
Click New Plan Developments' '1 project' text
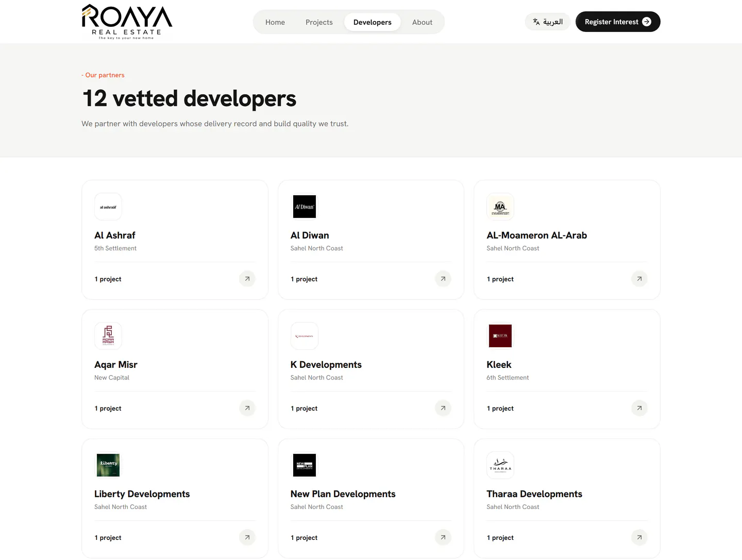click(304, 538)
